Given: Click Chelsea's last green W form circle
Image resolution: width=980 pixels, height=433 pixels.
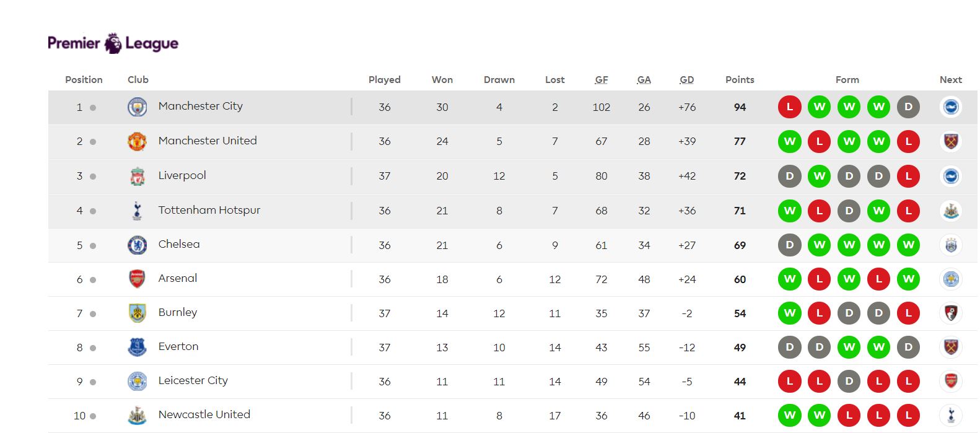Looking at the screenshot, I should 909,245.
